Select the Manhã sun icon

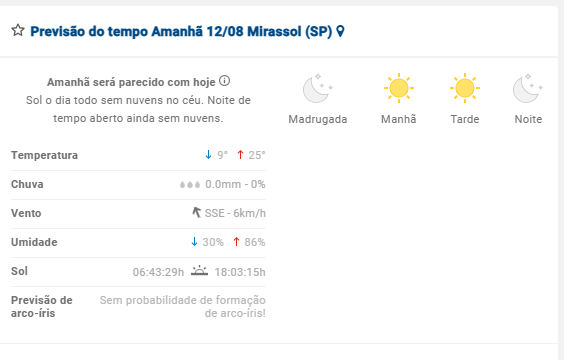tap(399, 88)
